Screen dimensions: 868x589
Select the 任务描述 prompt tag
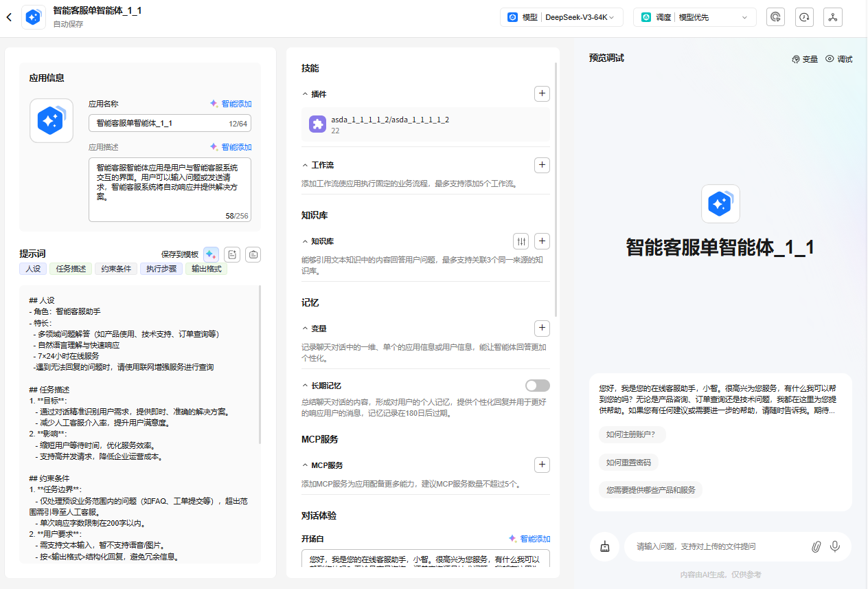point(71,269)
